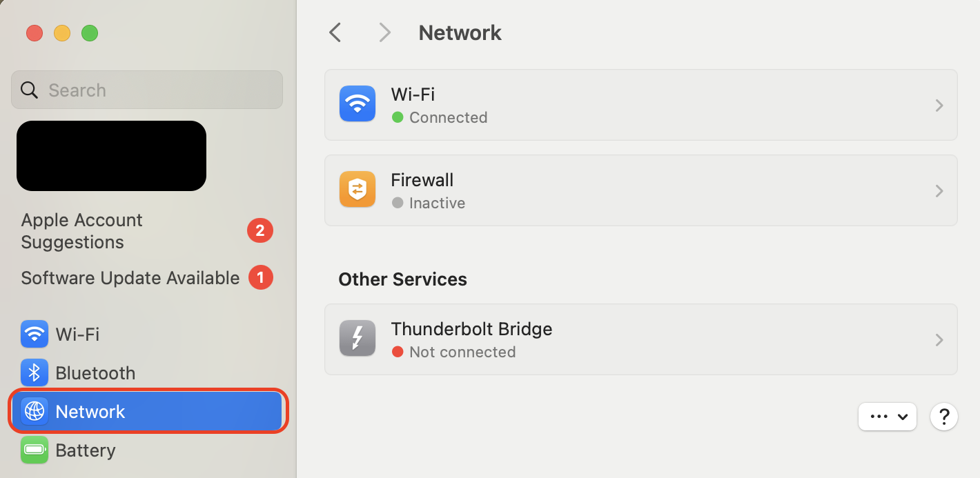Viewport: 980px width, 478px height.
Task: Open Apple Account Suggestions
Action: pos(81,230)
